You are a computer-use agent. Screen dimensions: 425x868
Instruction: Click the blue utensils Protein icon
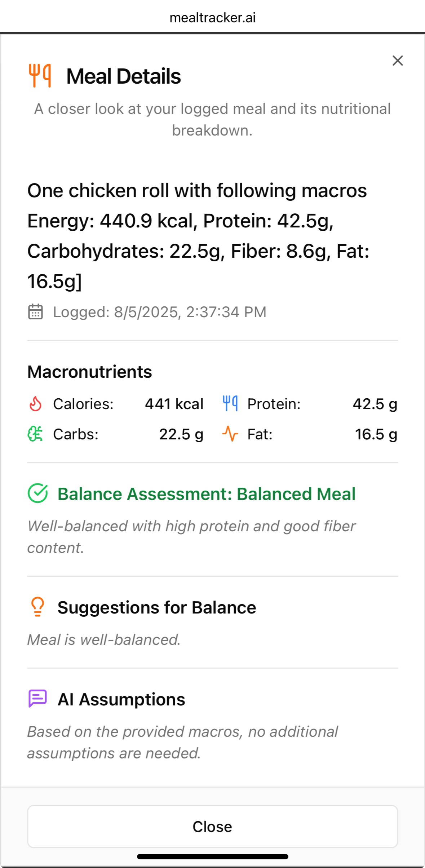coord(230,404)
